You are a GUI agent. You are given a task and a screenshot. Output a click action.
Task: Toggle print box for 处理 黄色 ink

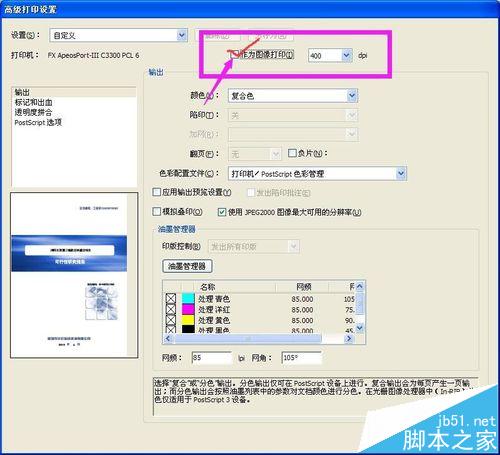click(171, 320)
